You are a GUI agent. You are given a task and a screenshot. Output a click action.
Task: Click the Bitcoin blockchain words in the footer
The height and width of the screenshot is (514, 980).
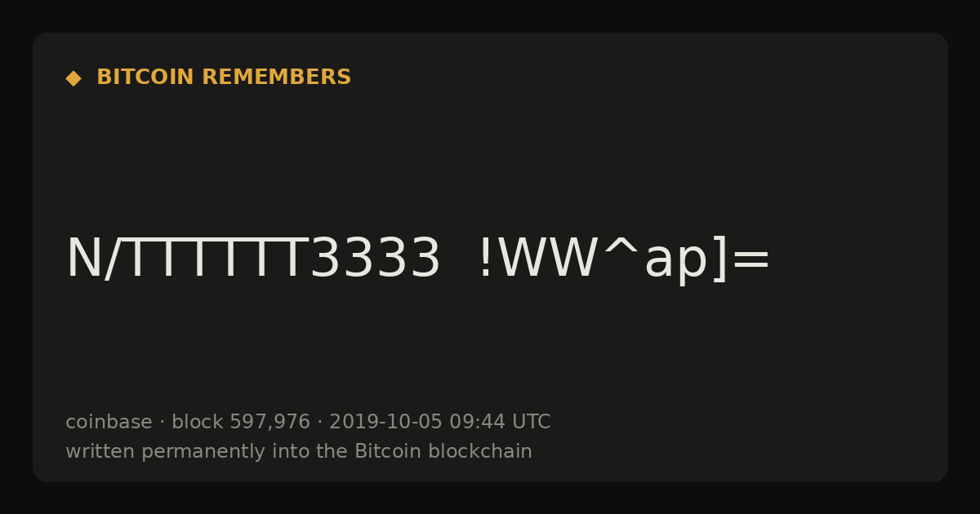[x=443, y=452]
